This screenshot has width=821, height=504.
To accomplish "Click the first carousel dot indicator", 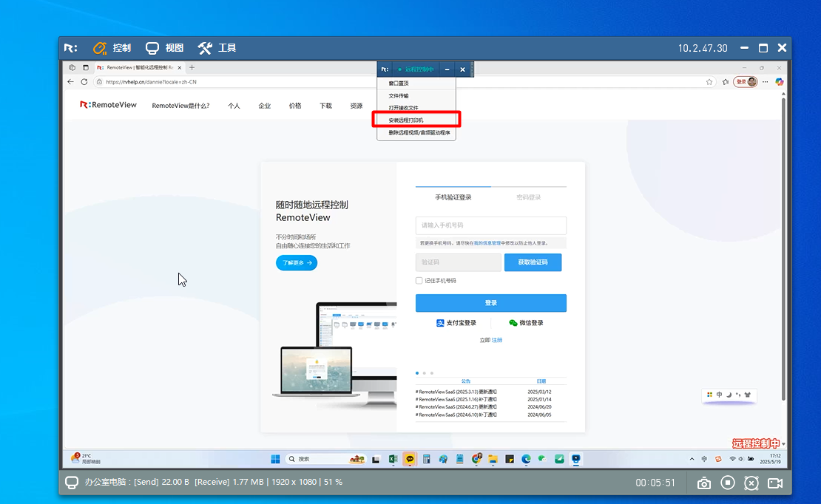I will click(x=417, y=373).
